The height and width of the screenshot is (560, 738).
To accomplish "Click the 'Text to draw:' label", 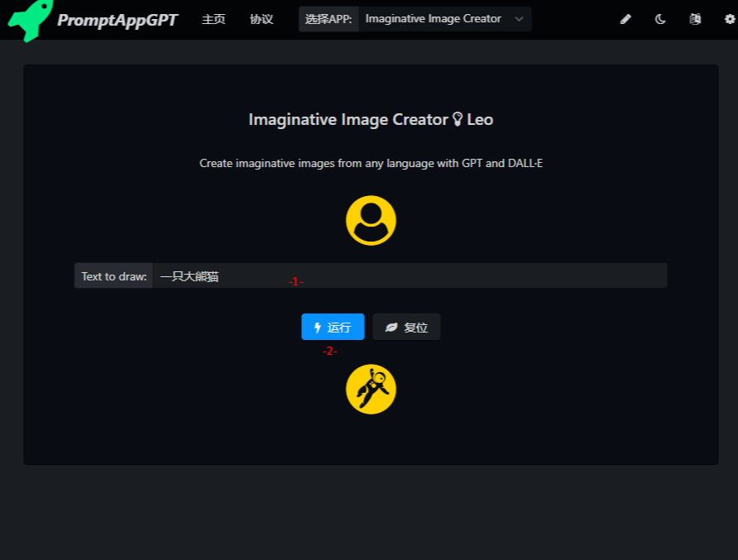I will tap(114, 276).
